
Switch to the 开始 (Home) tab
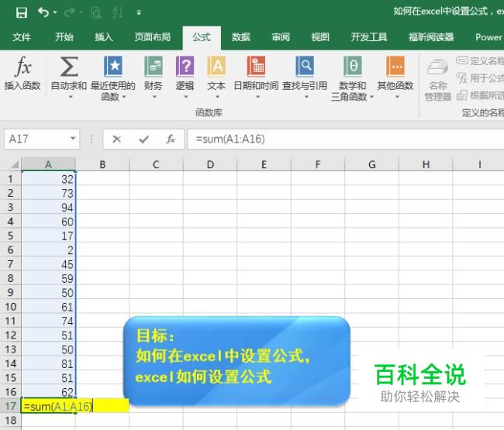click(64, 37)
